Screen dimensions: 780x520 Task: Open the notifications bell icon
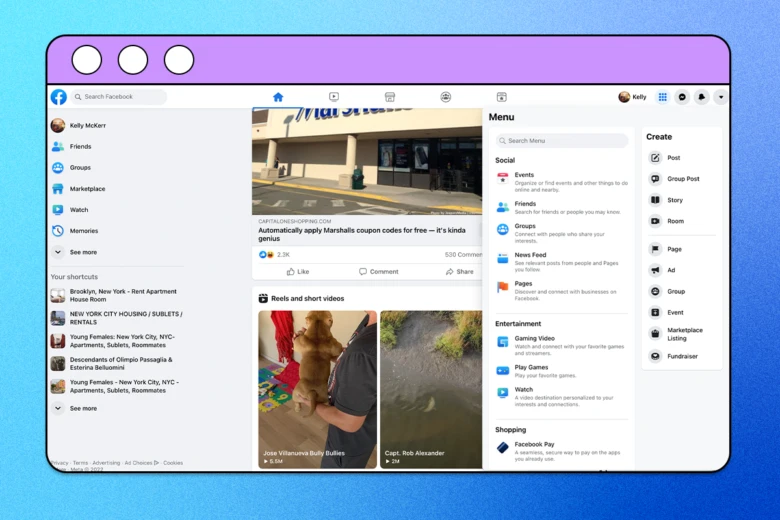point(701,97)
